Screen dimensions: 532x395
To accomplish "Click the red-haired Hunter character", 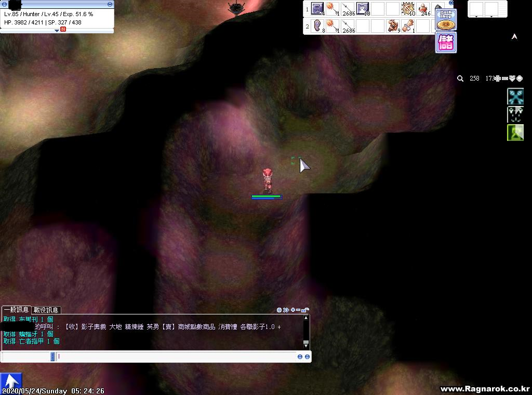I will pos(268,181).
